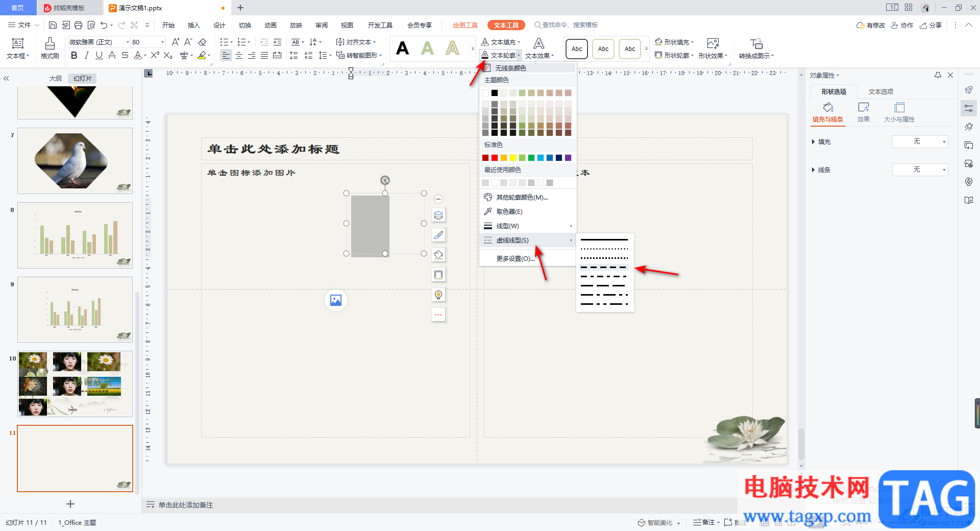Click the Format Painter (格式刷) icon
Viewport: 980px width, 531px height.
coord(50,49)
